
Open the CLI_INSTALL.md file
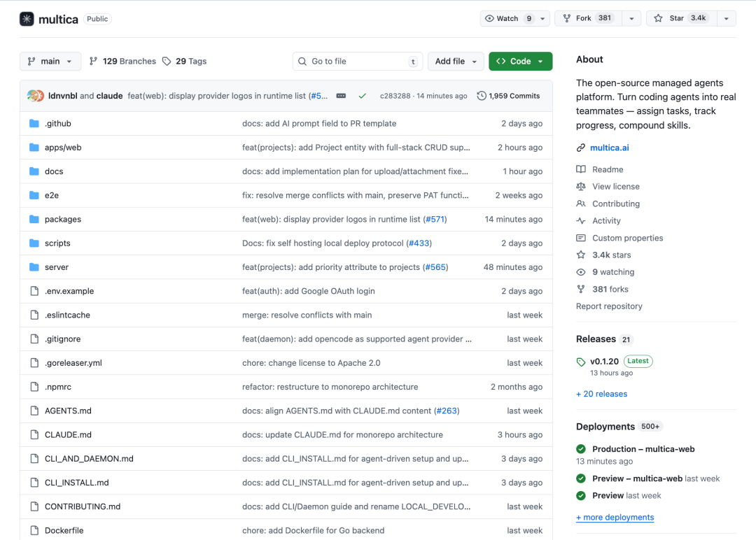(x=77, y=483)
